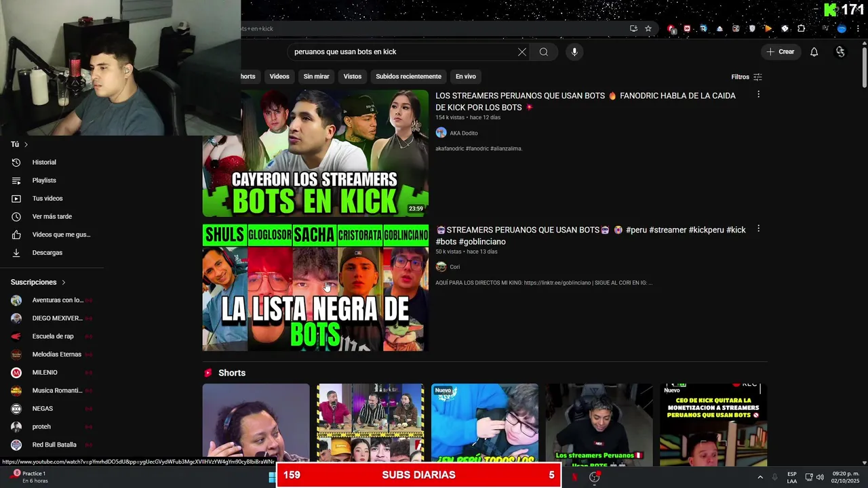Viewport: 868px width, 488px height.
Task: Open the Filtros search filters
Action: click(x=747, y=77)
